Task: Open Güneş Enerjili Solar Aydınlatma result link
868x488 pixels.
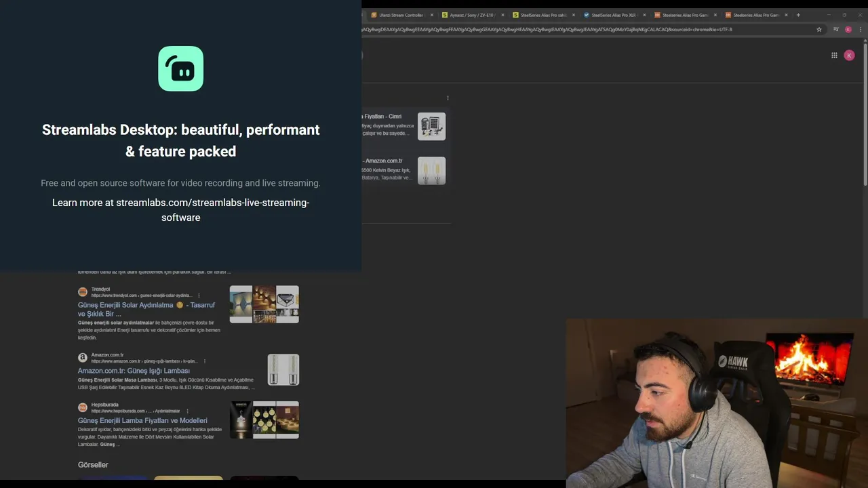Action: [x=146, y=309]
